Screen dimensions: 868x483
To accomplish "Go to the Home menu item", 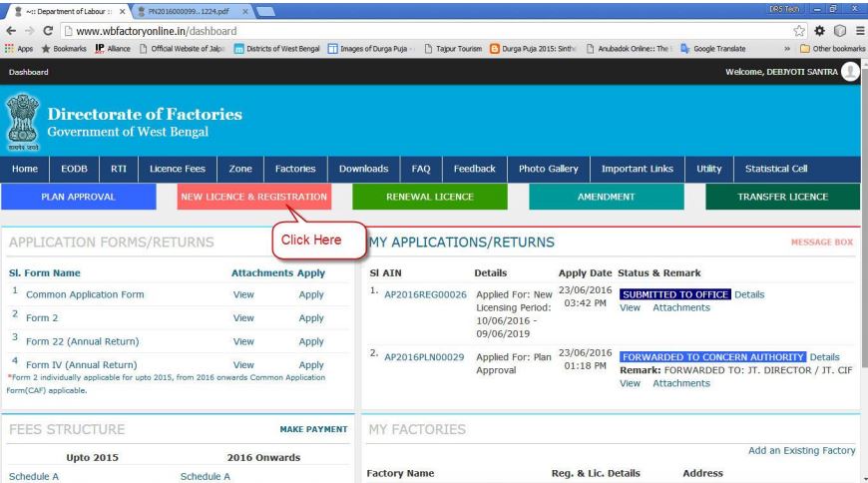I will (x=25, y=169).
